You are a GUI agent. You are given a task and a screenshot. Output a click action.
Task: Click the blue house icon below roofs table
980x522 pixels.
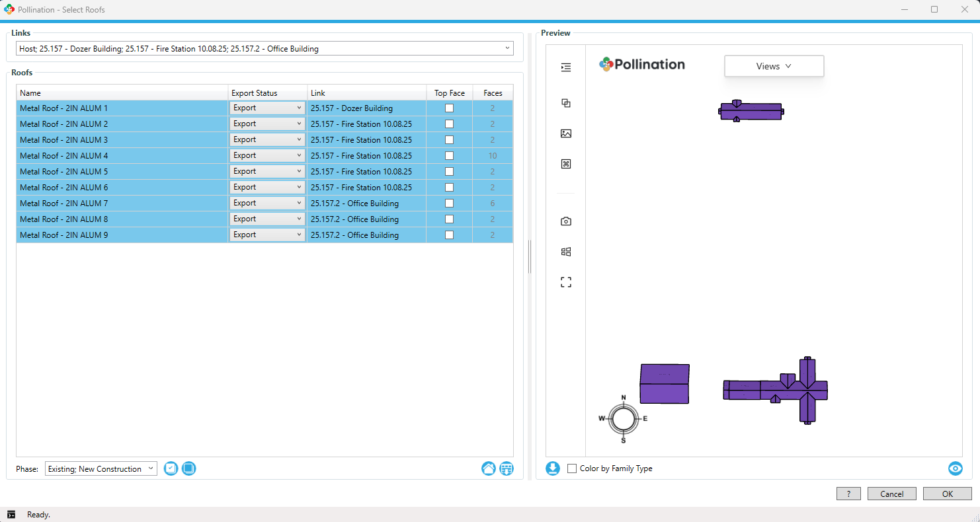pos(489,468)
